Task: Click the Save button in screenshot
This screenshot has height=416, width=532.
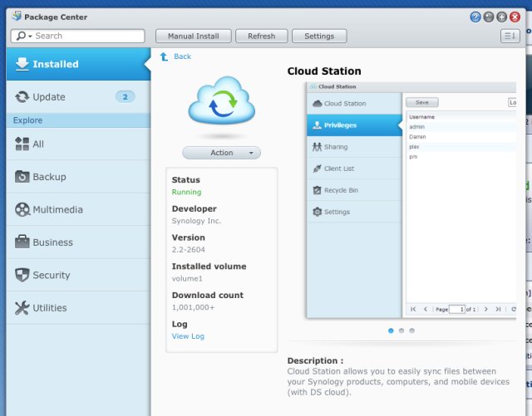Action: pyautogui.click(x=422, y=102)
